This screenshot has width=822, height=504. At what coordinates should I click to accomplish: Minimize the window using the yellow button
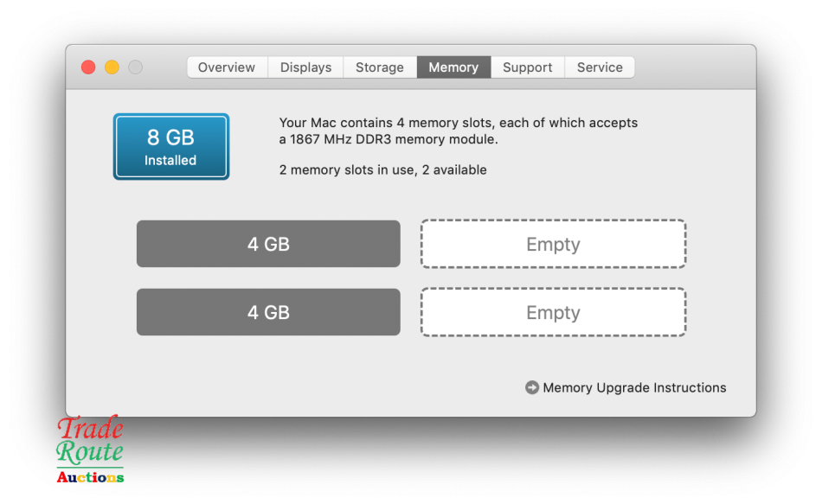tap(112, 67)
